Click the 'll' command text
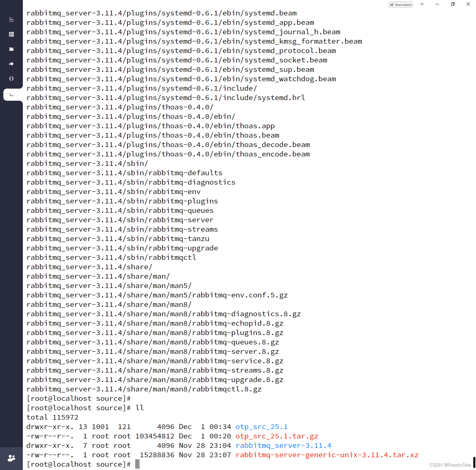 click(x=140, y=408)
